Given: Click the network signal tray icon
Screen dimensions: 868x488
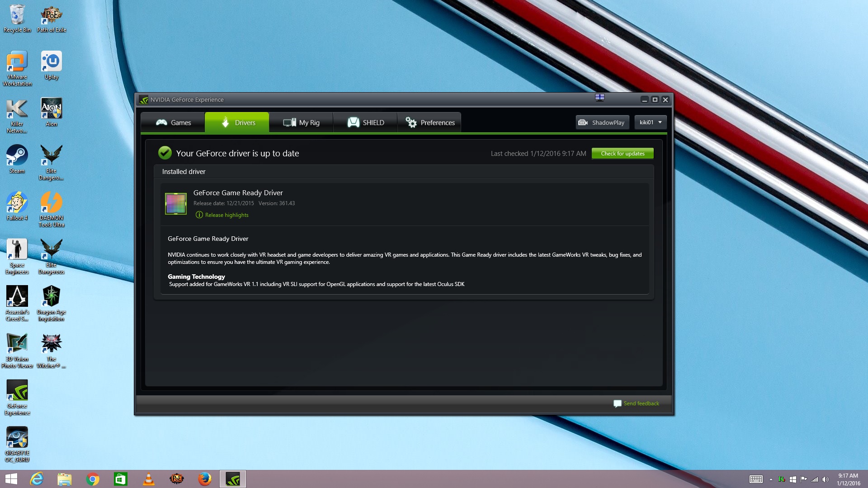Looking at the screenshot, I should point(815,479).
